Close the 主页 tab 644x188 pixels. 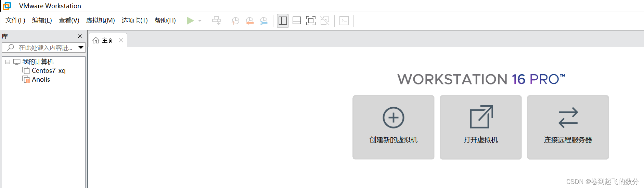(x=121, y=40)
